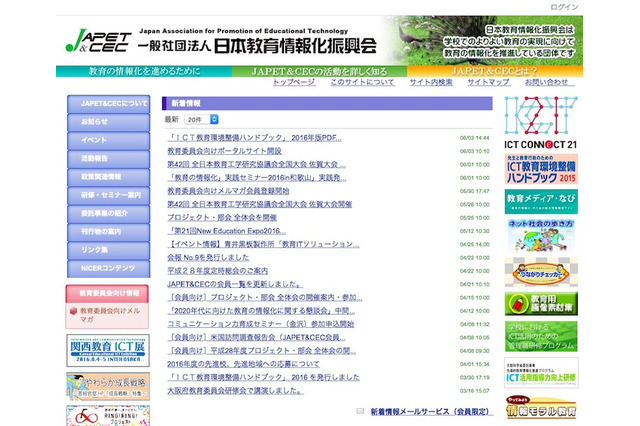Screen dimensions: 640x426
Task: Click the red cube icon beside 教育委員会向けメルマガ
Action: (x=73, y=311)
